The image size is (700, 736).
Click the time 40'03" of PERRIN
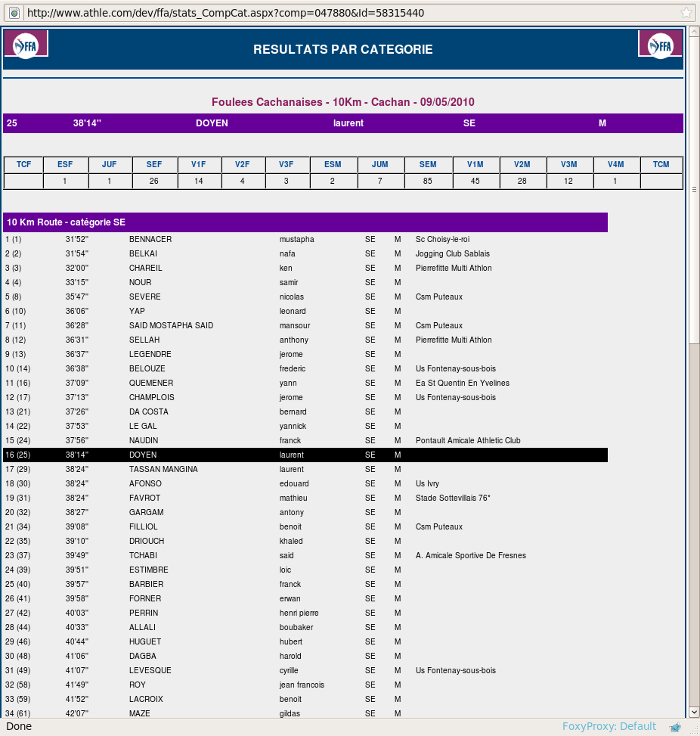(x=77, y=613)
